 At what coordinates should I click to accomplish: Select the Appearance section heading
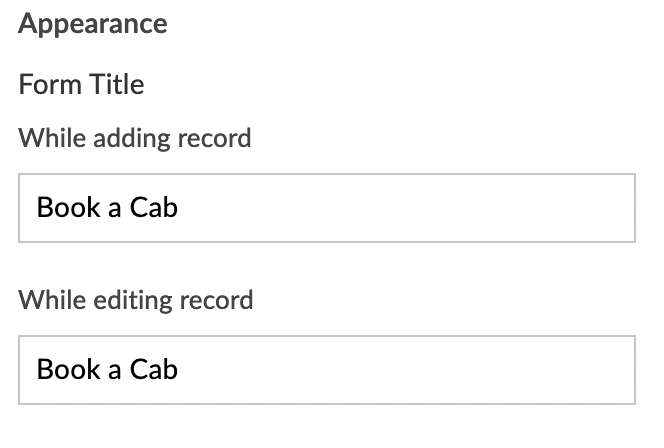point(93,24)
